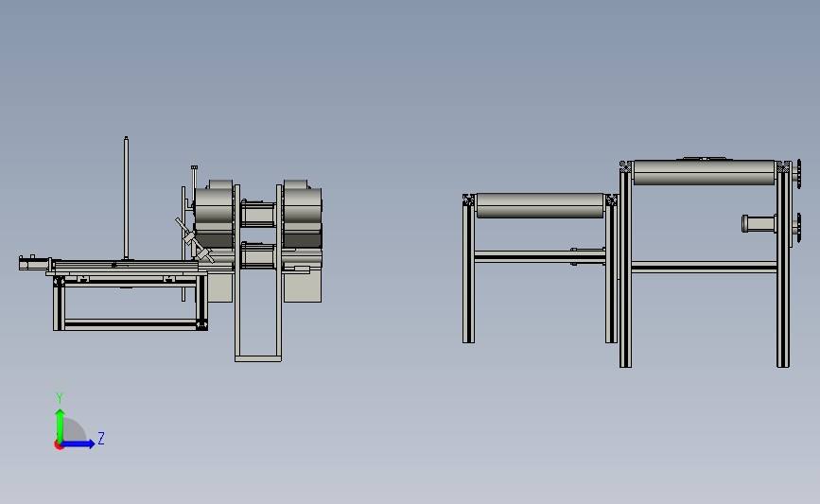Image resolution: width=820 pixels, height=504 pixels.
Task: Select the roller on the shorter middle frame
Action: (x=540, y=205)
